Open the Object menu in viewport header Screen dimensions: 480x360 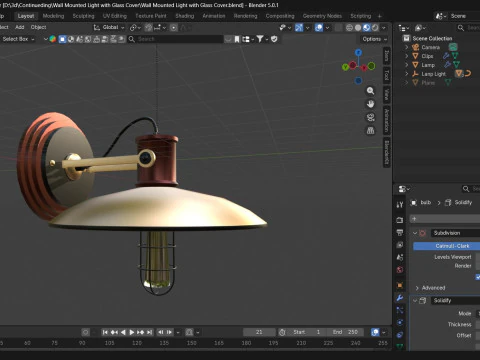(38, 27)
